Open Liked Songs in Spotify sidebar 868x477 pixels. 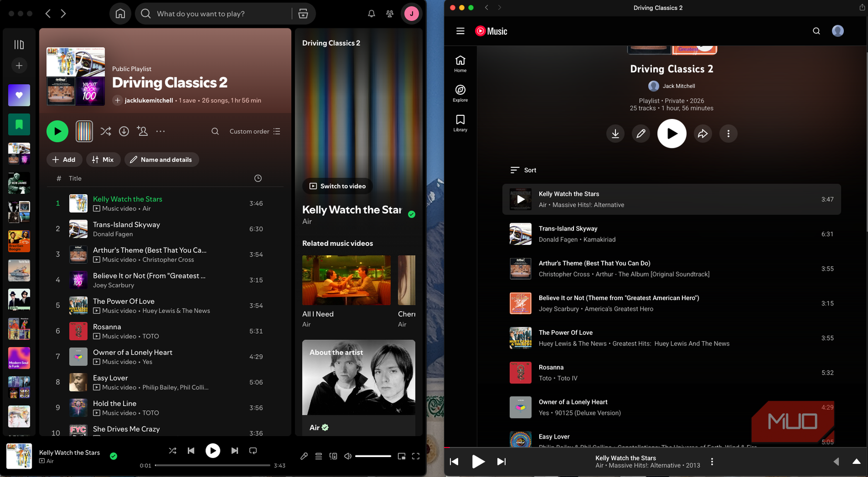pyautogui.click(x=19, y=95)
